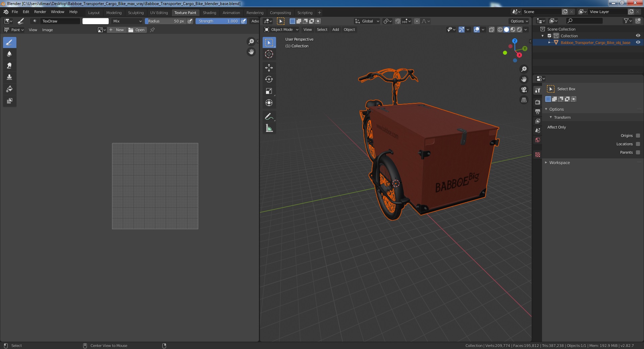Toggle viewport overlays display

coord(477,30)
